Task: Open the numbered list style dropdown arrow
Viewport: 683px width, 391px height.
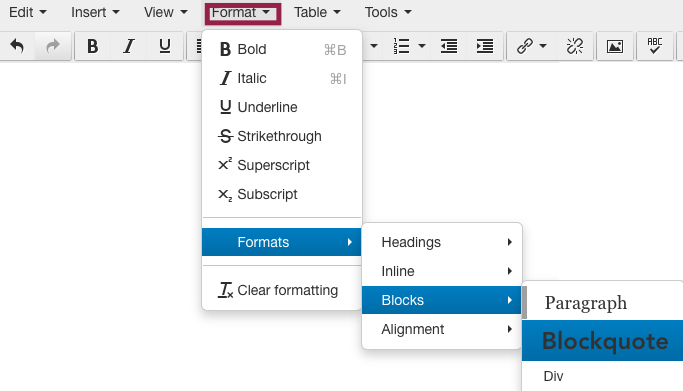Action: (422, 46)
